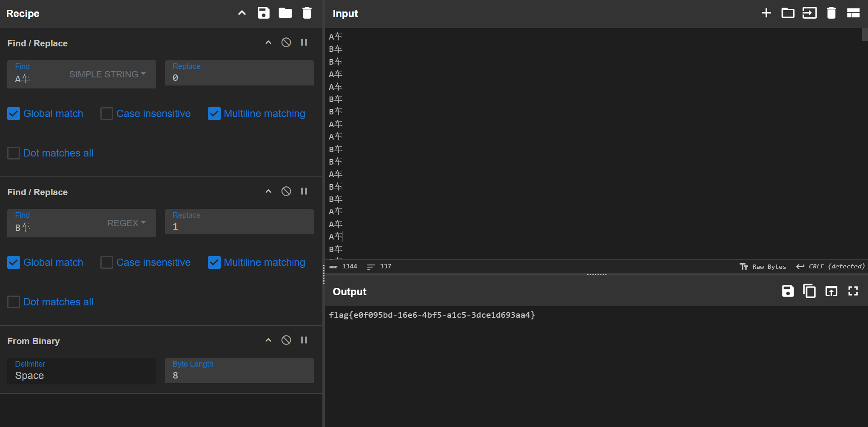Open the Delimiter Space dropdown

[x=82, y=371]
